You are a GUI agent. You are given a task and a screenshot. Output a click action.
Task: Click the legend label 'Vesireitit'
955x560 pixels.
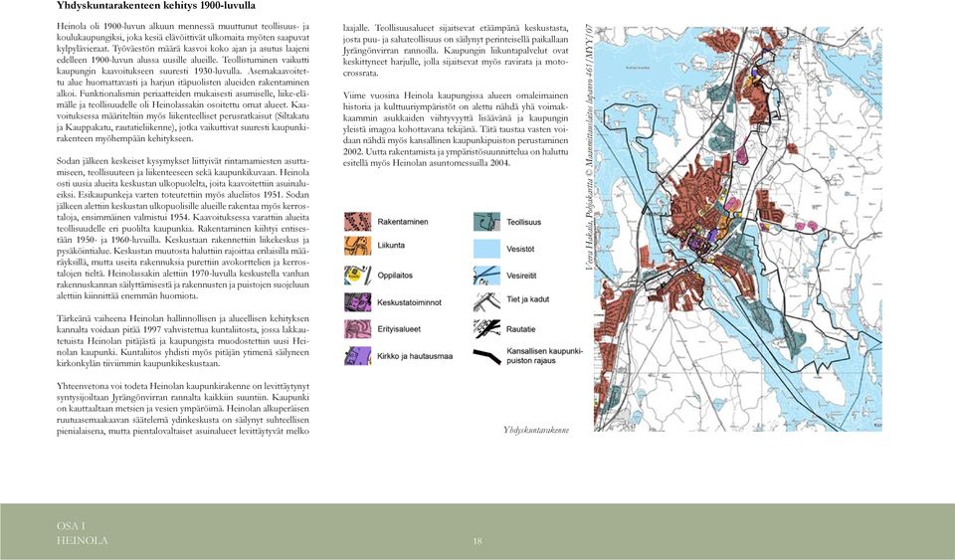pos(522,276)
